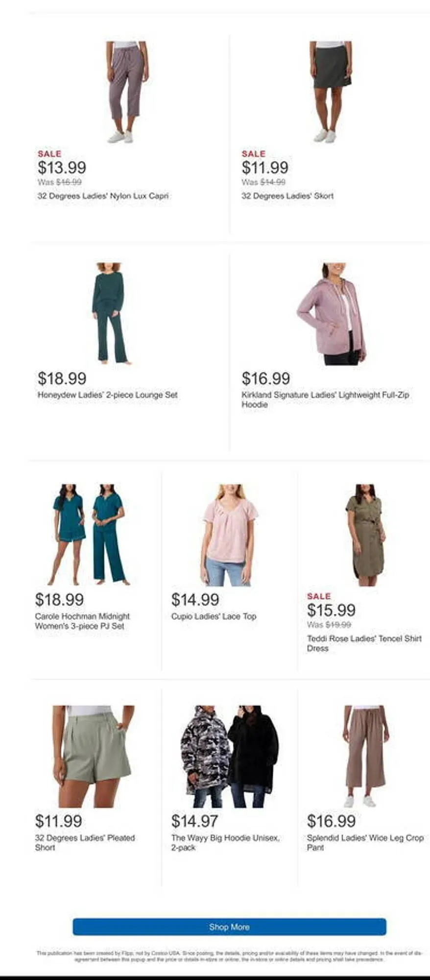Select the Cupio Ladies' Lace Top image
Image resolution: width=430 pixels, height=980 pixels.
click(229, 535)
